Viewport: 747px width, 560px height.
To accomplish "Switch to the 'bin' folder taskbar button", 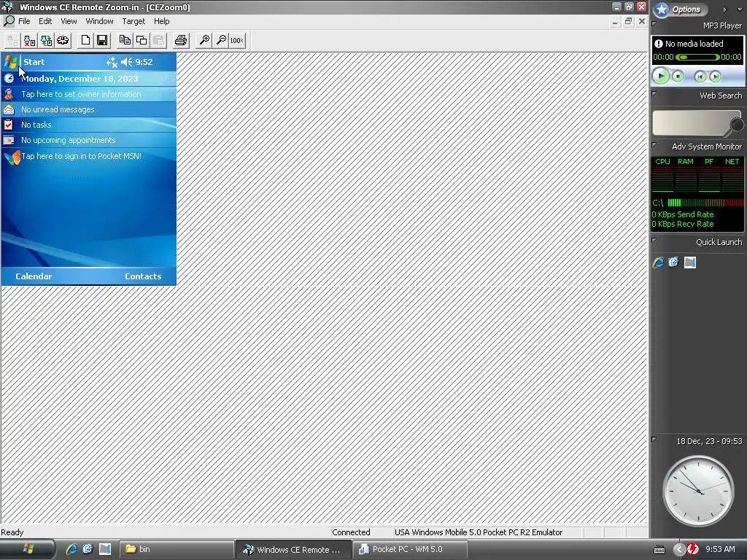I will (176, 549).
